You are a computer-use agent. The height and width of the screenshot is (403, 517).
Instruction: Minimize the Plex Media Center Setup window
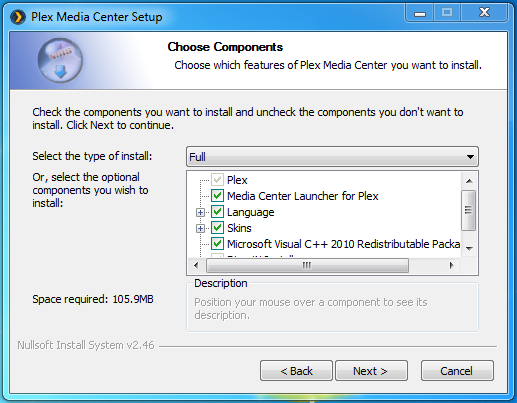(420, 13)
